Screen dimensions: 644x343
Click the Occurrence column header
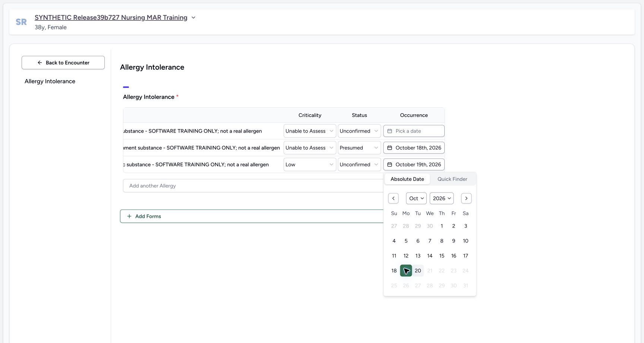(414, 115)
